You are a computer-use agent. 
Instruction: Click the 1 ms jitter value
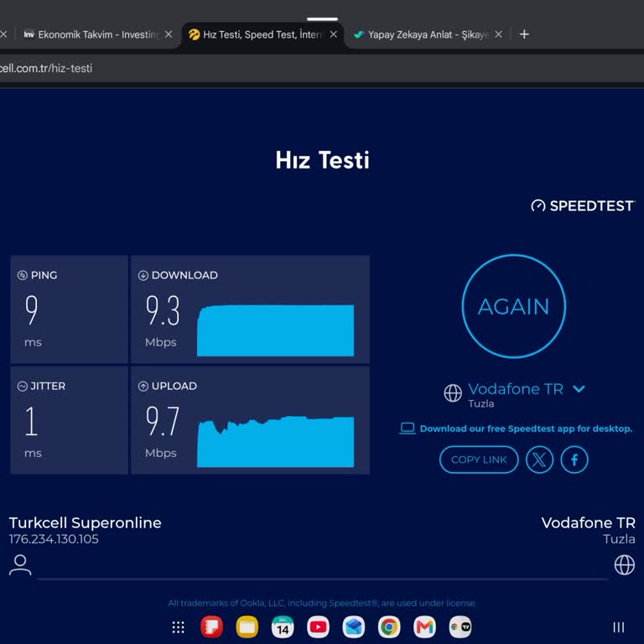click(31, 421)
